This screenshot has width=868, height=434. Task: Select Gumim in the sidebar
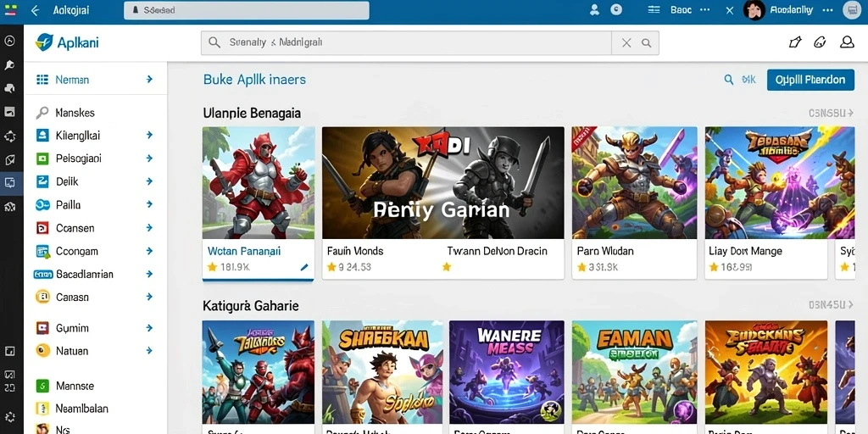point(72,328)
